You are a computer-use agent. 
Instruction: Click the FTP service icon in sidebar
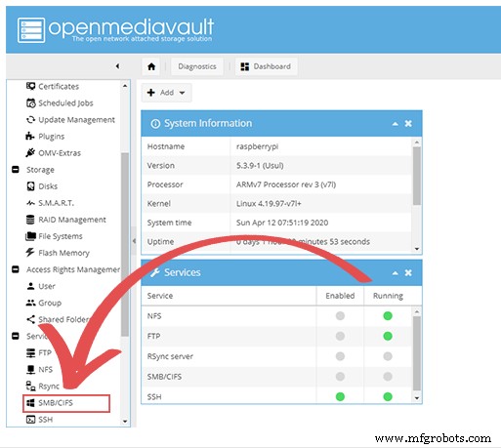pyautogui.click(x=30, y=352)
